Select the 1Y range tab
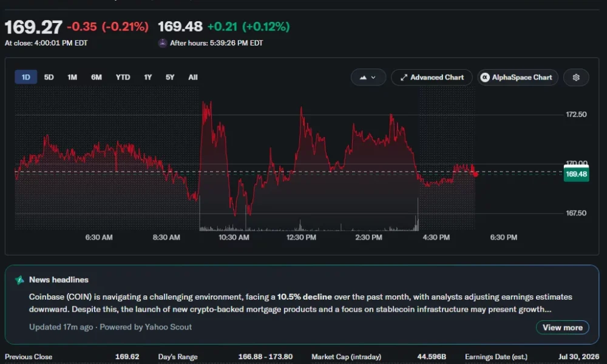This screenshot has width=607, height=364. [148, 77]
